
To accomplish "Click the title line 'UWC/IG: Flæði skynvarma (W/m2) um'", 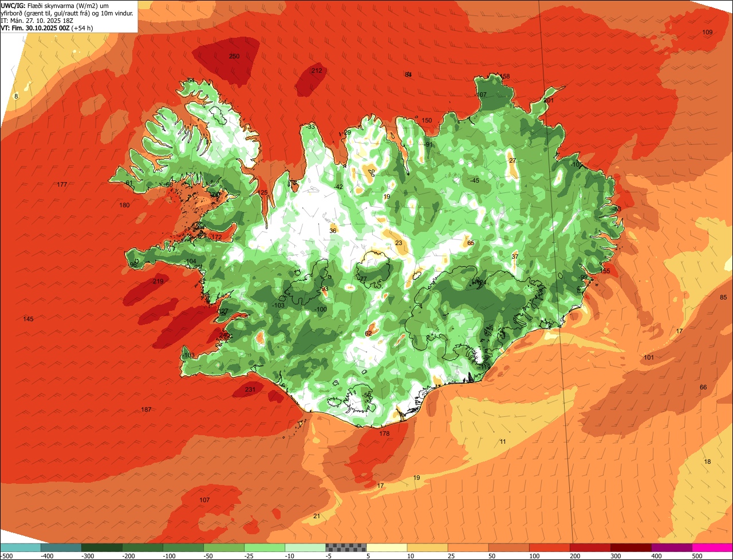I will 55,5.
